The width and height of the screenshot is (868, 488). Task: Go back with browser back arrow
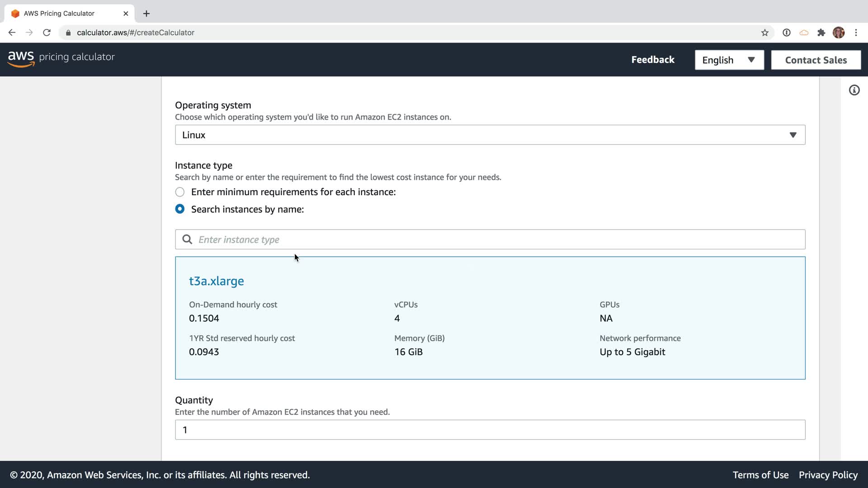(12, 33)
